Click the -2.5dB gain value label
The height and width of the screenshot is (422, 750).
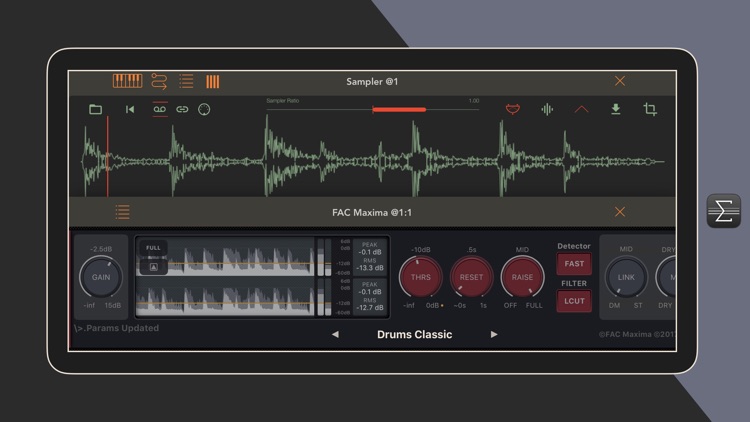101,249
